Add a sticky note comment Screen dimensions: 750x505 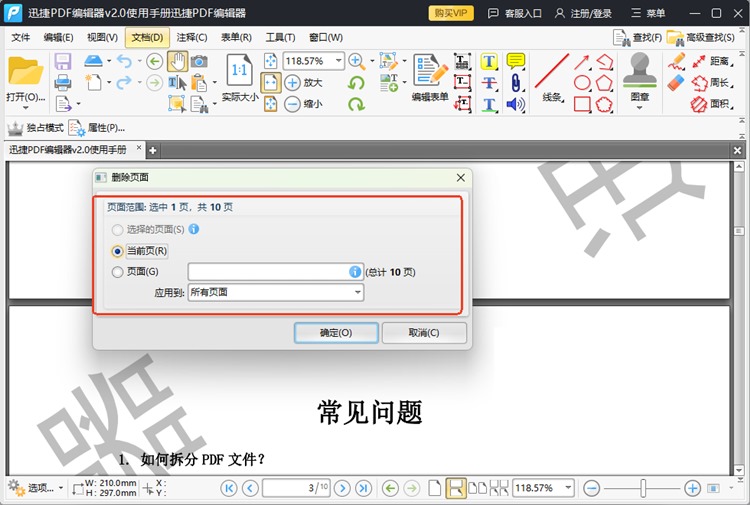pos(516,61)
